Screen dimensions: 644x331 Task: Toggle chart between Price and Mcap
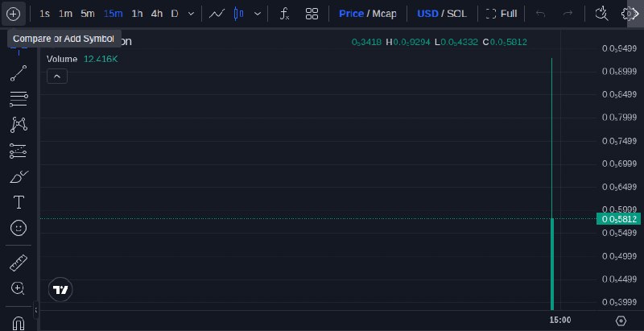pyautogui.click(x=368, y=14)
